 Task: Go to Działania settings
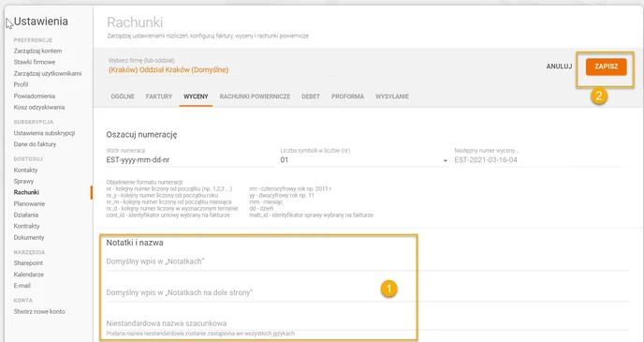pos(26,215)
